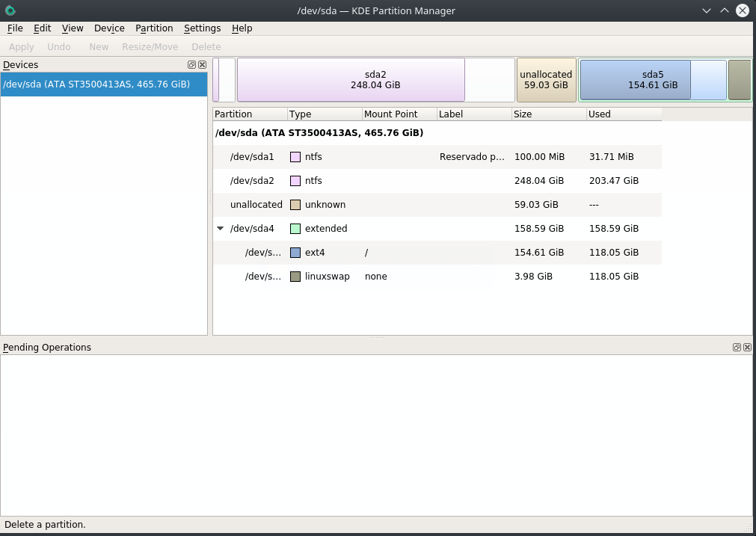Click the KDE Partition Manager title bar icon

pos(10,10)
